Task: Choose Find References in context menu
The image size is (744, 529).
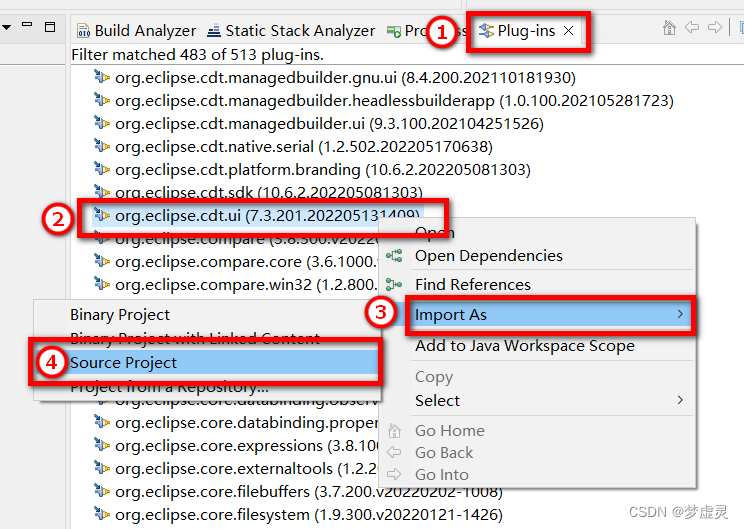Action: (x=473, y=285)
